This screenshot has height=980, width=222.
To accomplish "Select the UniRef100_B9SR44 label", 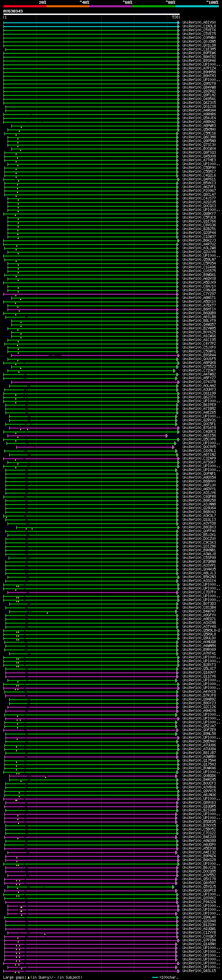I will pos(199,355).
